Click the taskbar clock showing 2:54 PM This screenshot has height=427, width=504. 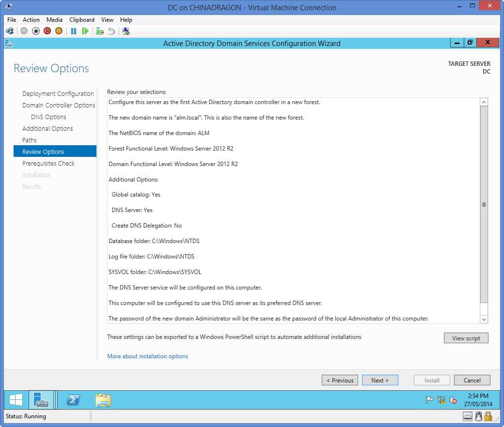pyautogui.click(x=478, y=400)
